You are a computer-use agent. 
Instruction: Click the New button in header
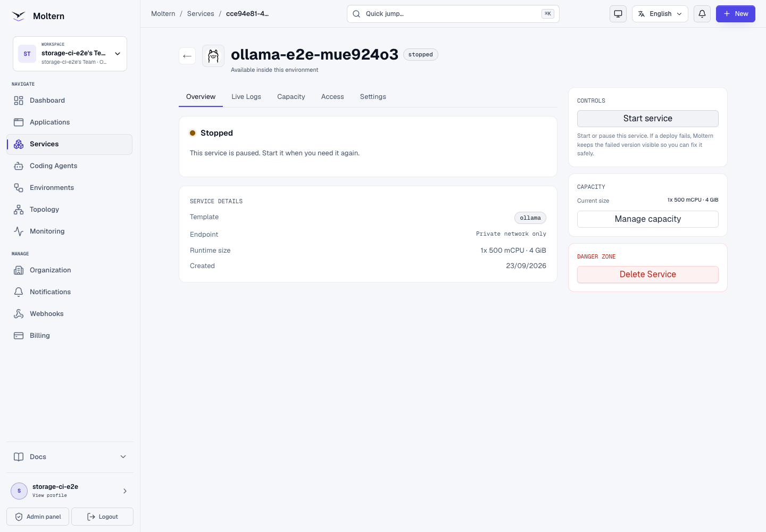pos(736,14)
